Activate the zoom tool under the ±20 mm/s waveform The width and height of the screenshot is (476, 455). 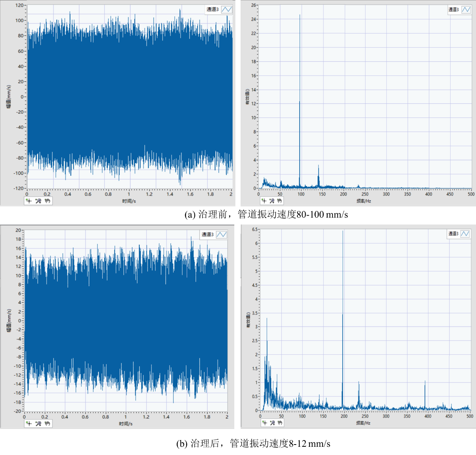pos(38,424)
